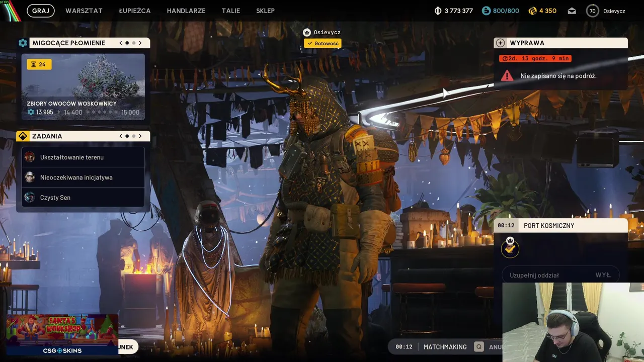Go to previous page in ZADANIA
The width and height of the screenshot is (644, 362).
[x=121, y=136]
